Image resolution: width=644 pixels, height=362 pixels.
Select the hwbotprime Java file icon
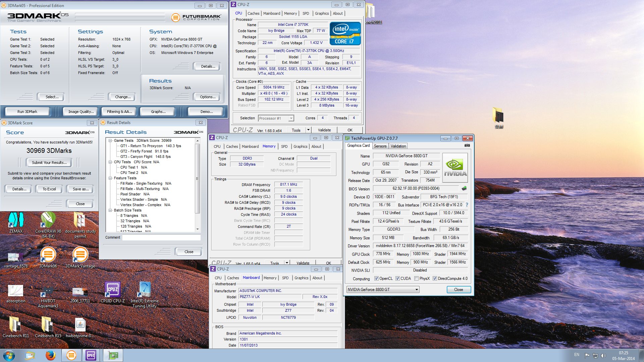point(80,327)
